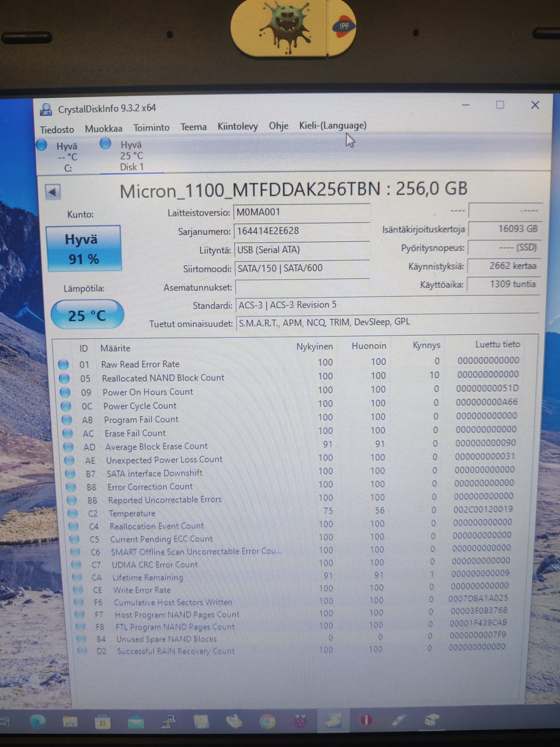Viewport: 560px width, 747px height.
Task: Open Microsoft Edge from the taskbar
Action: click(38, 722)
